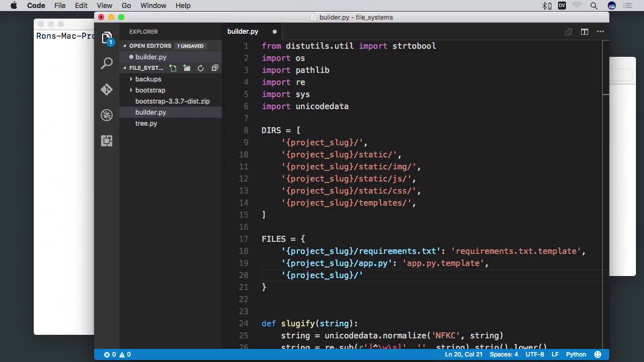Expand the bootstrap folder
This screenshot has width=644, height=362.
click(x=150, y=90)
